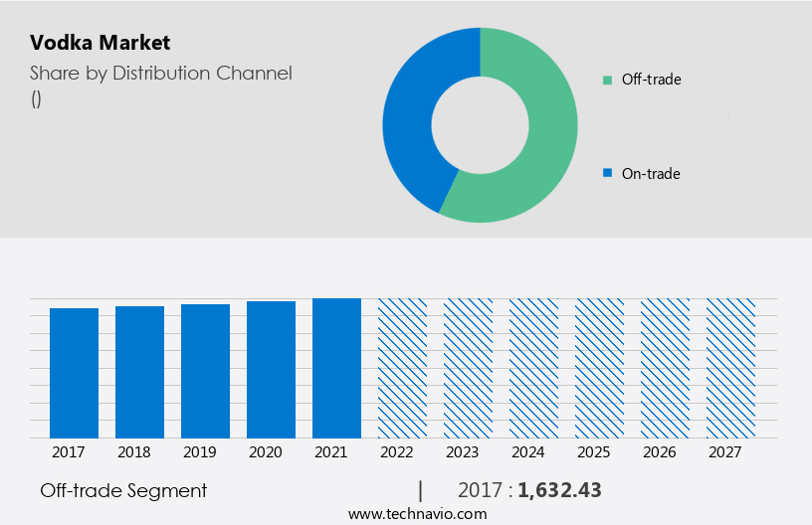Click the 2026 hatched forecast bar
The height and width of the screenshot is (525, 812).
pyautogui.click(x=665, y=368)
